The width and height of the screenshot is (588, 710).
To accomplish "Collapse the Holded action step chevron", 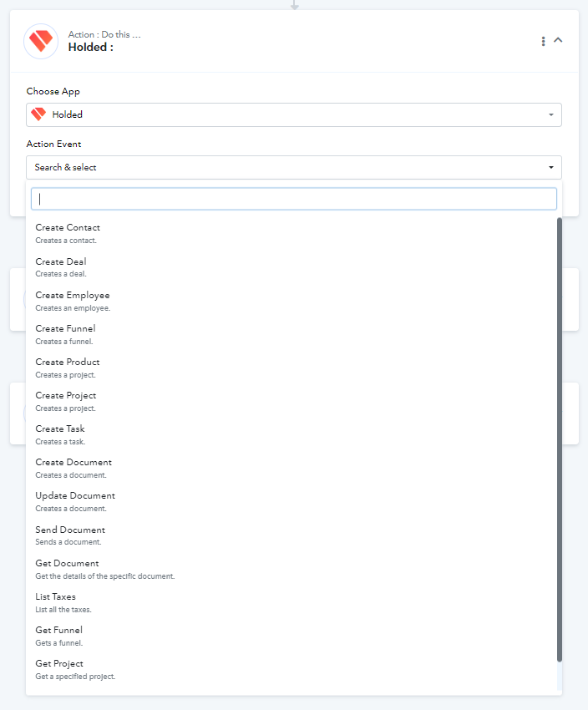I will 558,40.
